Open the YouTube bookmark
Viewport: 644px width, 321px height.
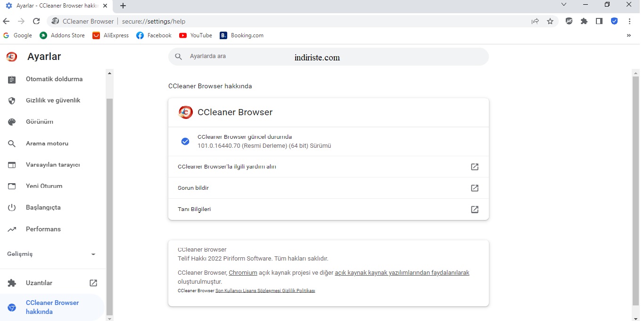[196, 35]
